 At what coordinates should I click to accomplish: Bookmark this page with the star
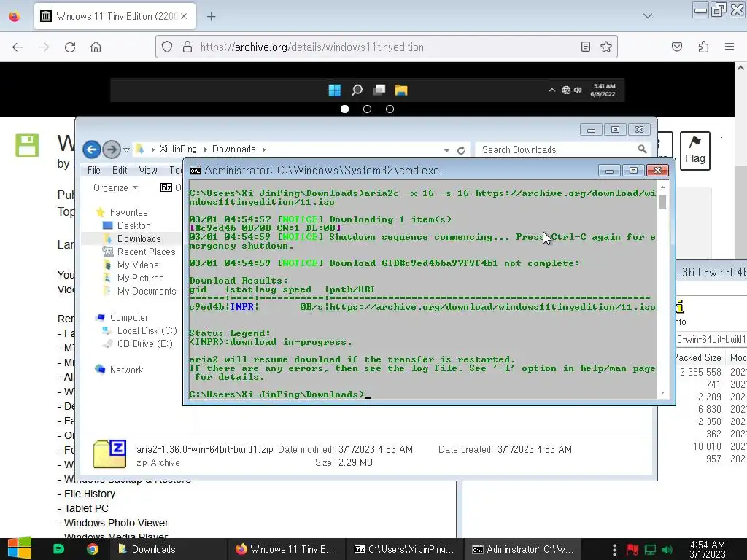[606, 47]
